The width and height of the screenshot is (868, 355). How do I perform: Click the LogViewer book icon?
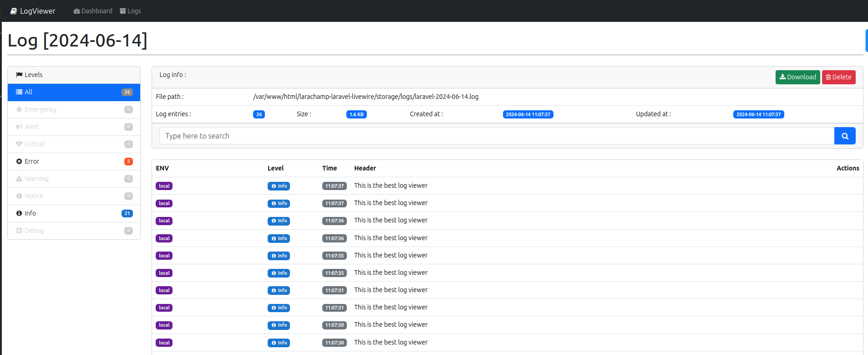point(14,11)
